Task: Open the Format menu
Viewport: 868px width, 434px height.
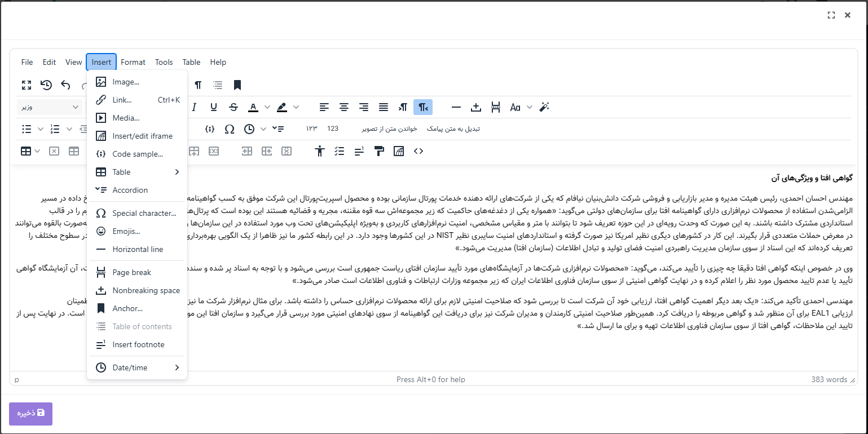Action: point(133,62)
